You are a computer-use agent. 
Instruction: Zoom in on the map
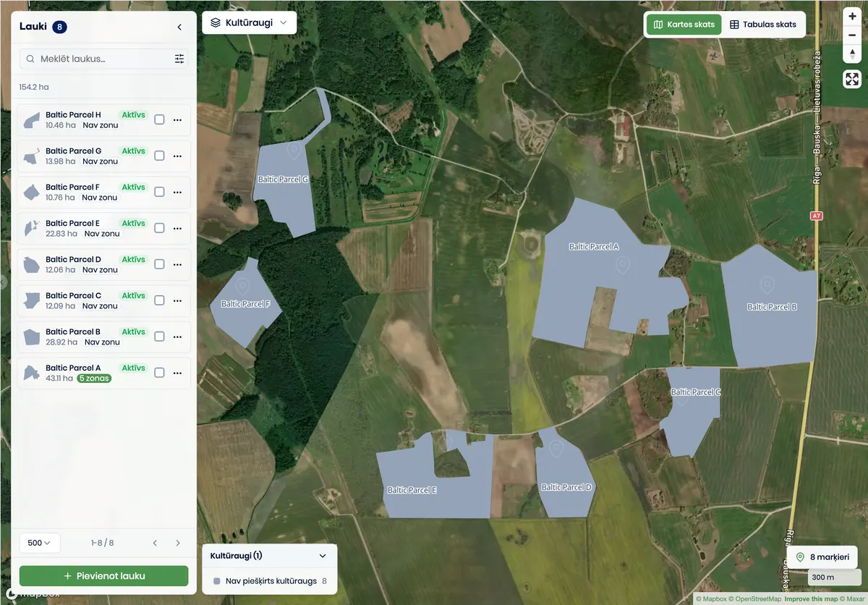852,17
